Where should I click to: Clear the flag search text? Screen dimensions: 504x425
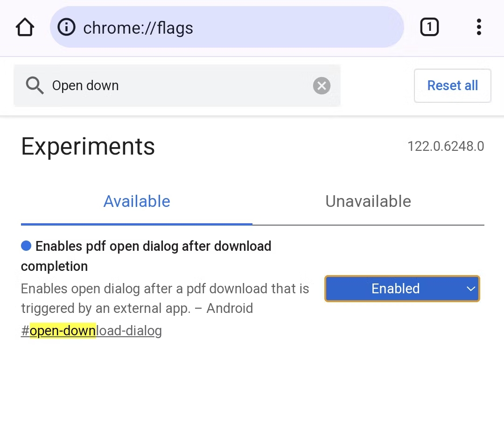(322, 85)
